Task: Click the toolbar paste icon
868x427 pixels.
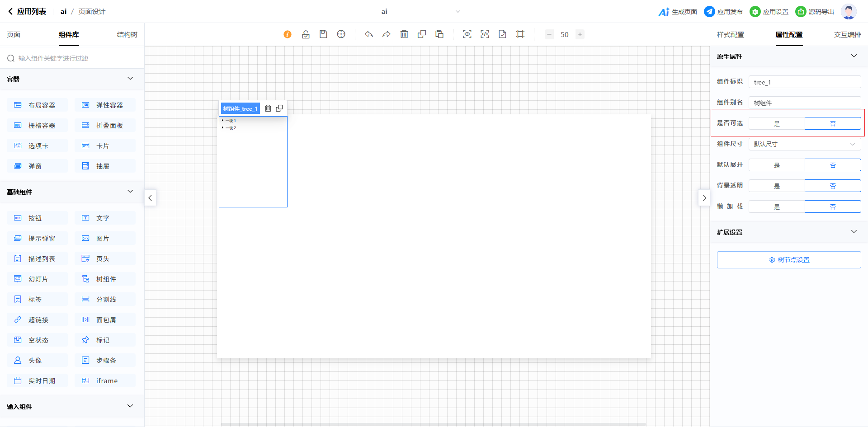Action: [439, 34]
